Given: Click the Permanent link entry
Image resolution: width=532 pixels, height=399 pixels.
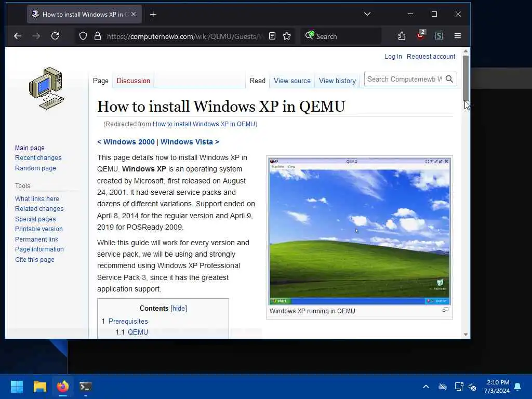Looking at the screenshot, I should pyautogui.click(x=37, y=239).
